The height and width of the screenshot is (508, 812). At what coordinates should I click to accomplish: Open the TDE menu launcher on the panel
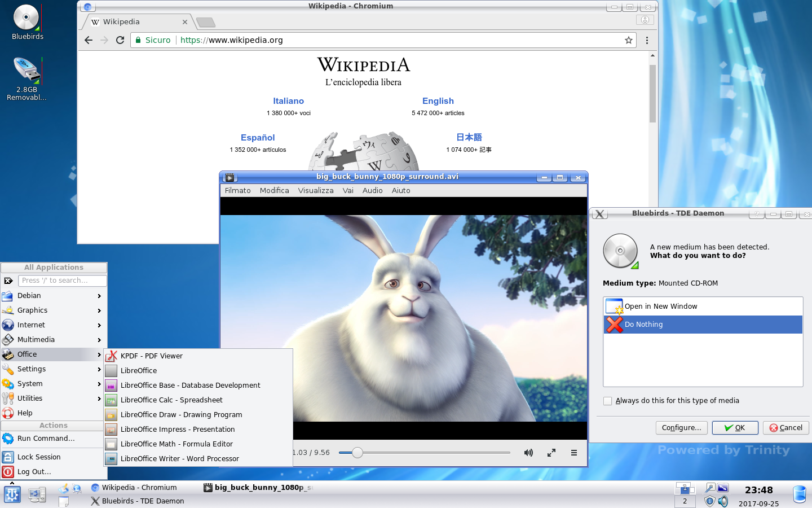tap(12, 494)
